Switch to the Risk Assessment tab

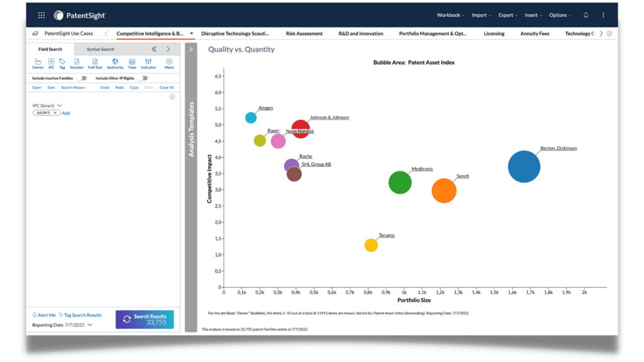[304, 33]
